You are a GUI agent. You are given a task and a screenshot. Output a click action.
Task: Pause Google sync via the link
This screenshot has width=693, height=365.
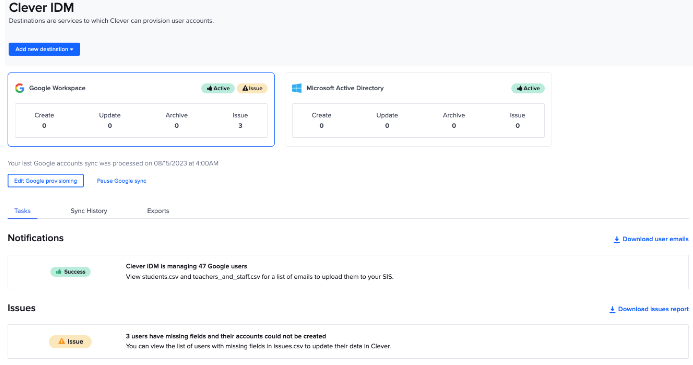pos(122,181)
